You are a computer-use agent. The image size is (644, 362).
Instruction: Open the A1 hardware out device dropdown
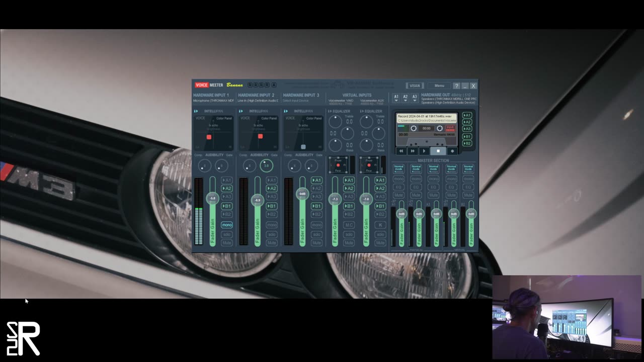396,98
